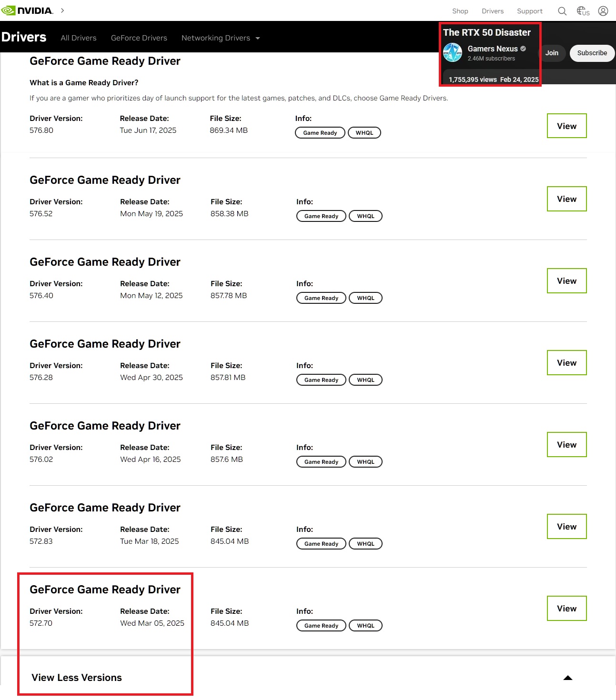Screen dimensions: 616x700
Task: Subscribe to Gamers Nexus channel
Action: tap(592, 53)
